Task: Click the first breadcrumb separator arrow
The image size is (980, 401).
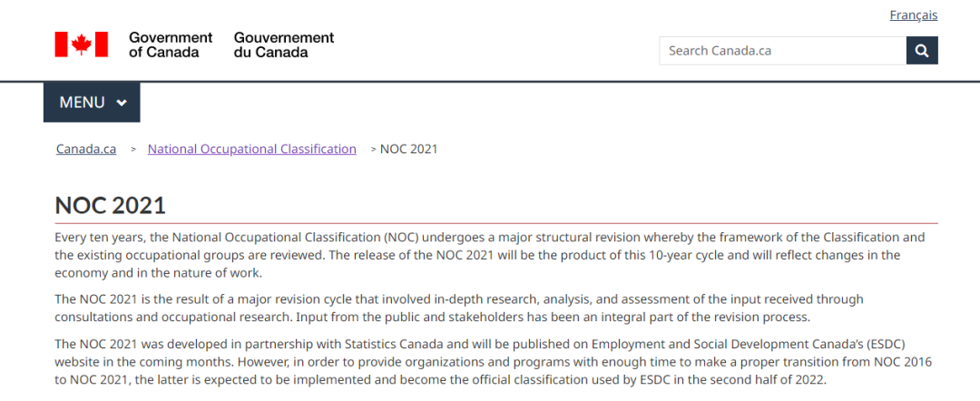Action: point(133,150)
